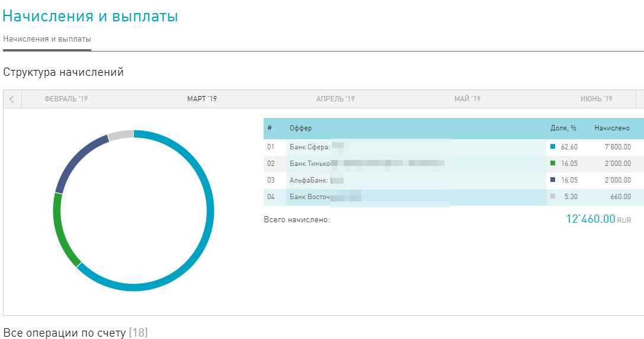The width and height of the screenshot is (644, 339).
Task: Go to the Июнь '19 month
Action: (597, 99)
